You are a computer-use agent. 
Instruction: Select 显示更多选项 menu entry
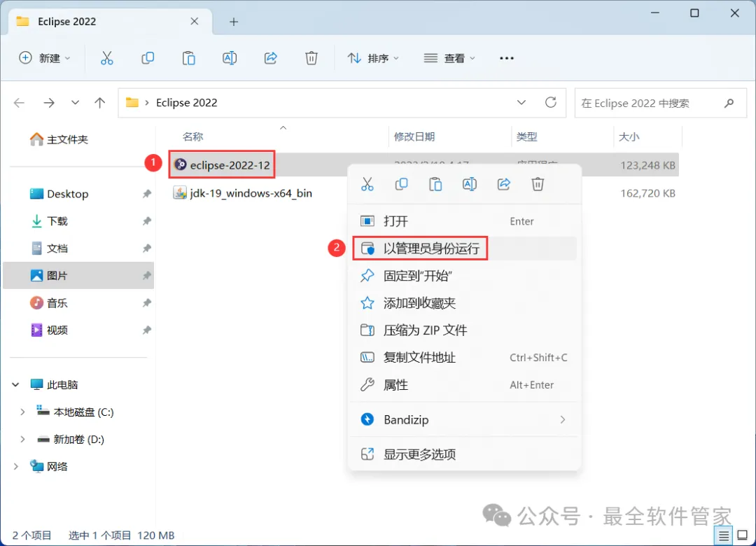pos(464,454)
